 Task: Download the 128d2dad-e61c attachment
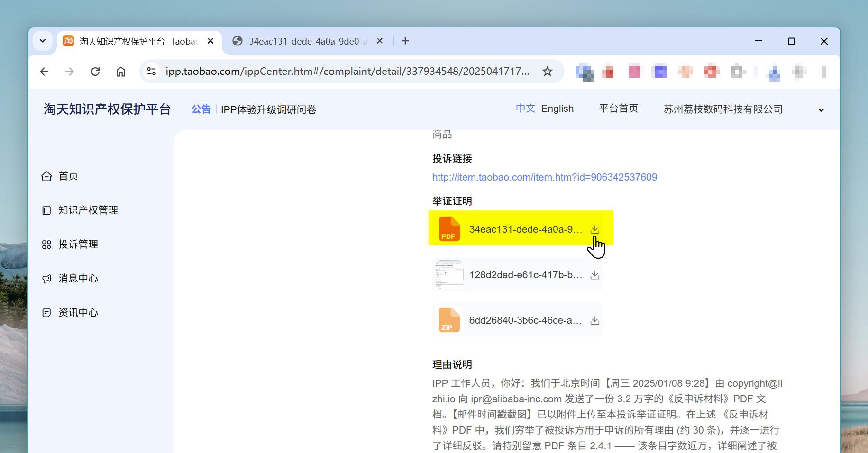tap(594, 275)
